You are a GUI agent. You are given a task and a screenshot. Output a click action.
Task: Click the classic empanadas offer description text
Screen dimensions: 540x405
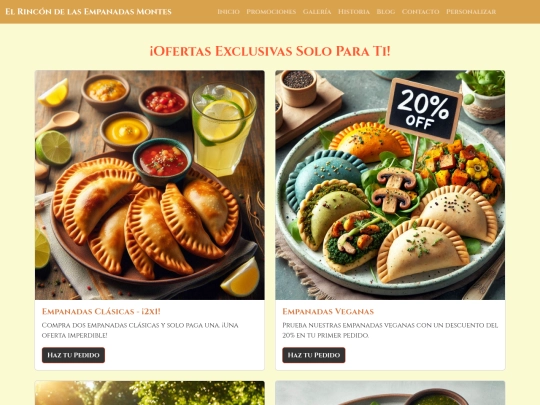click(x=140, y=330)
